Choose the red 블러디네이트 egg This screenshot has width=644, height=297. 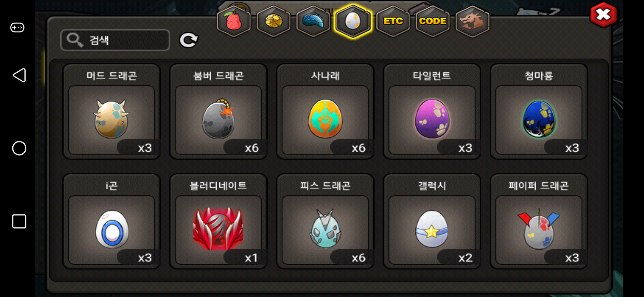coord(218,221)
